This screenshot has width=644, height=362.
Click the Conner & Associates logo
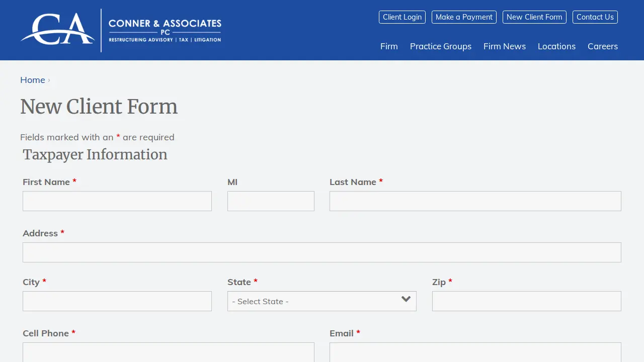pos(121,30)
